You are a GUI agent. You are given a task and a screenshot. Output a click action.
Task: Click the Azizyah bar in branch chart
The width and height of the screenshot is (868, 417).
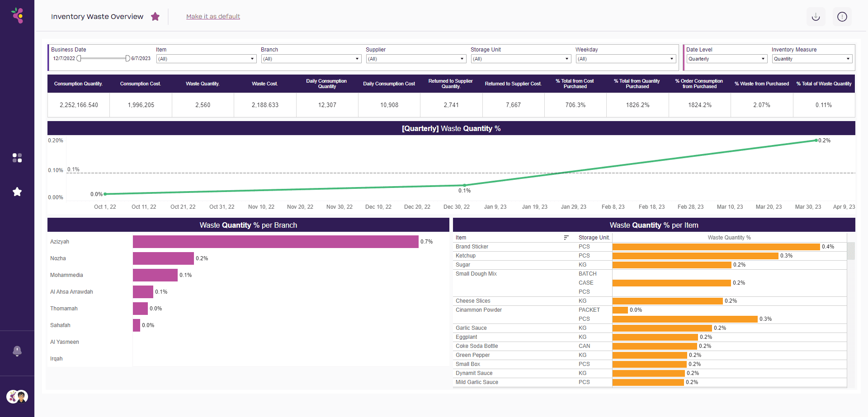pyautogui.click(x=275, y=242)
